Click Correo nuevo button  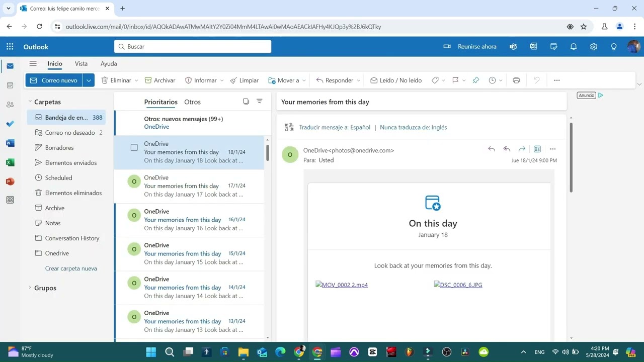point(54,80)
